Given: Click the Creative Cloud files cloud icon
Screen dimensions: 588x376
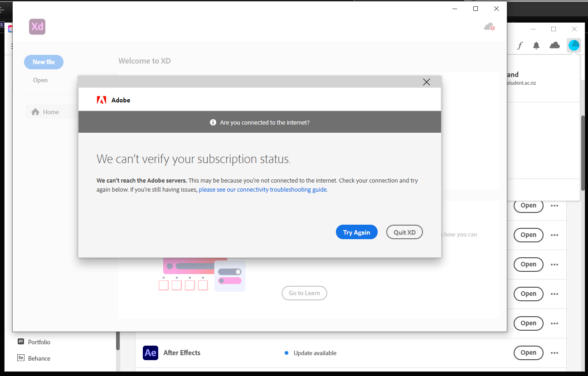Looking at the screenshot, I should click(554, 45).
